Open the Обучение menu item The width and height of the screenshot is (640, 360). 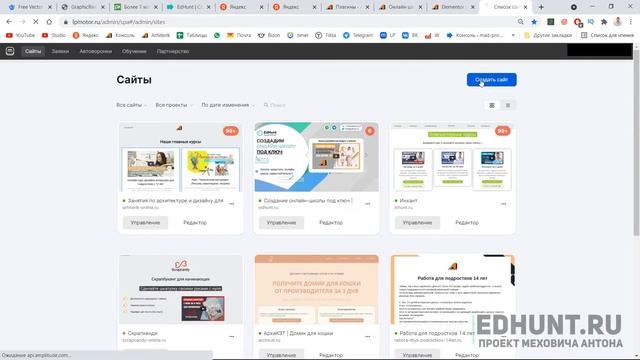coord(134,51)
